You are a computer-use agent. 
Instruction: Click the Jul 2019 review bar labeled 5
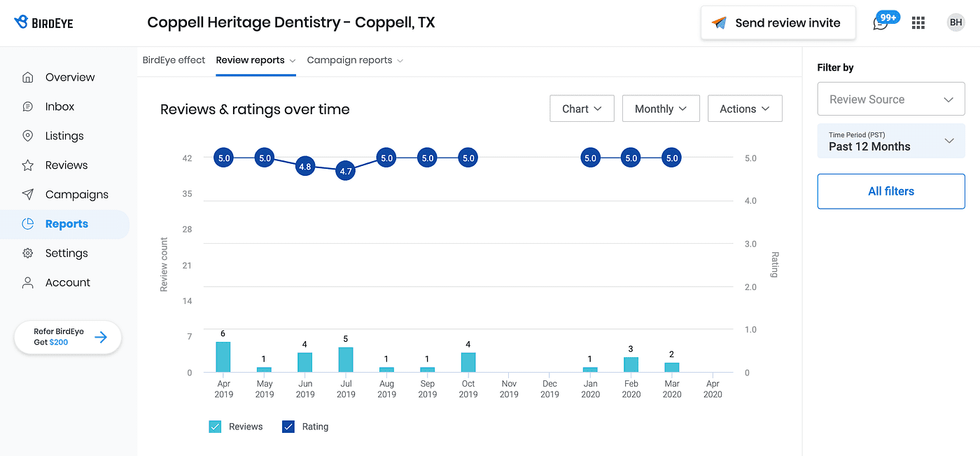tap(346, 360)
